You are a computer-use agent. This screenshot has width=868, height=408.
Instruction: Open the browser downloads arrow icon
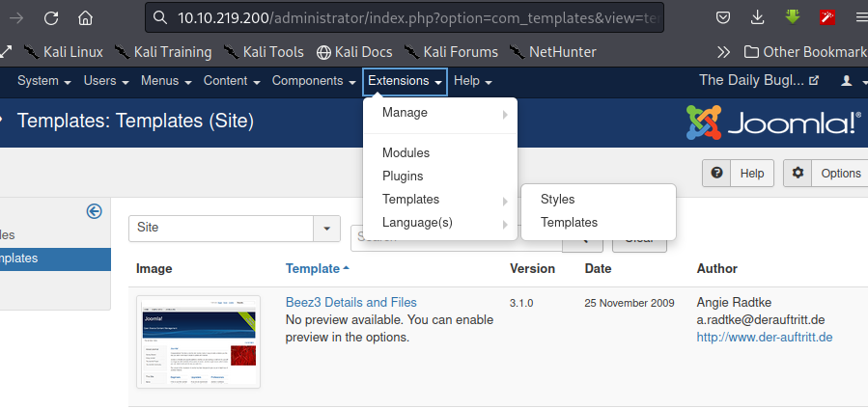point(757,17)
